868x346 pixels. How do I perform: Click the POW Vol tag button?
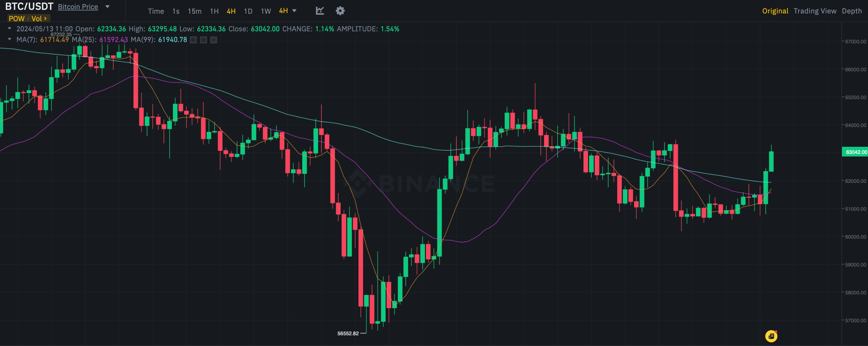(28, 18)
